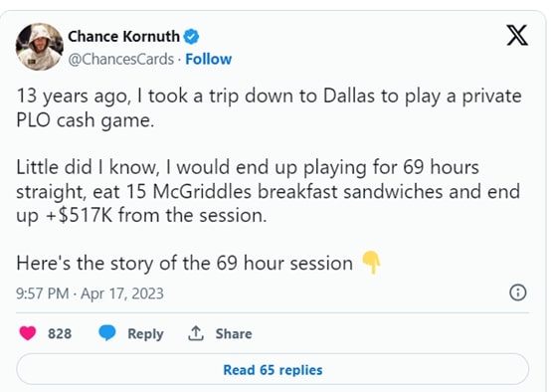Open the @ChancesCards handle
The height and width of the screenshot is (392, 551).
click(121, 59)
